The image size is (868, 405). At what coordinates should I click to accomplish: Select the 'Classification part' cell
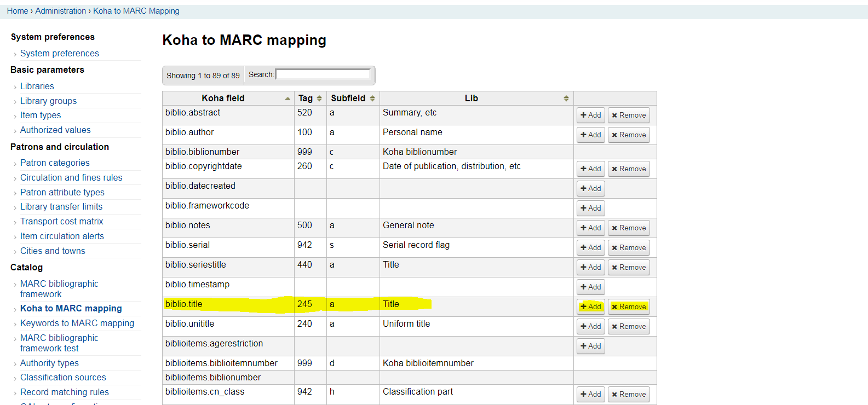point(476,394)
